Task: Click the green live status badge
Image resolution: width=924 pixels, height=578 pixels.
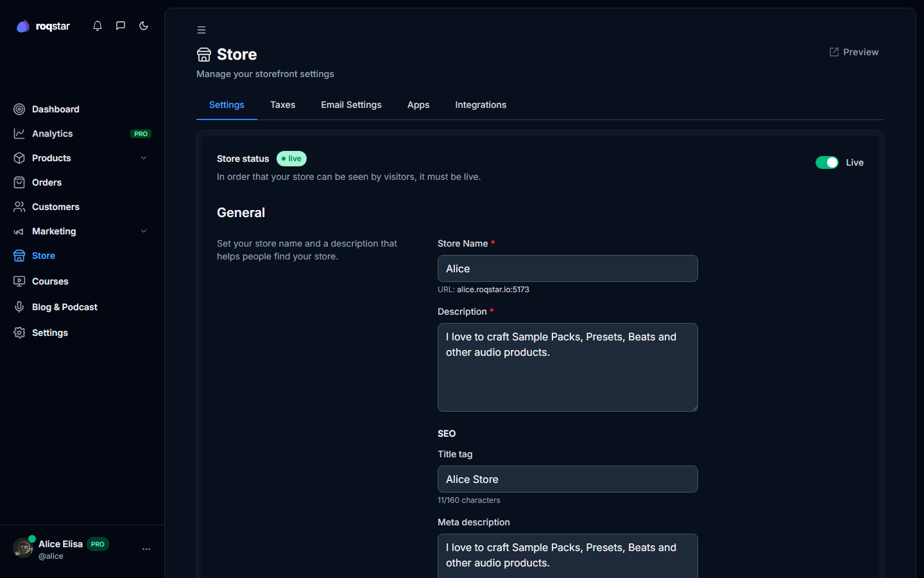Action: point(291,159)
